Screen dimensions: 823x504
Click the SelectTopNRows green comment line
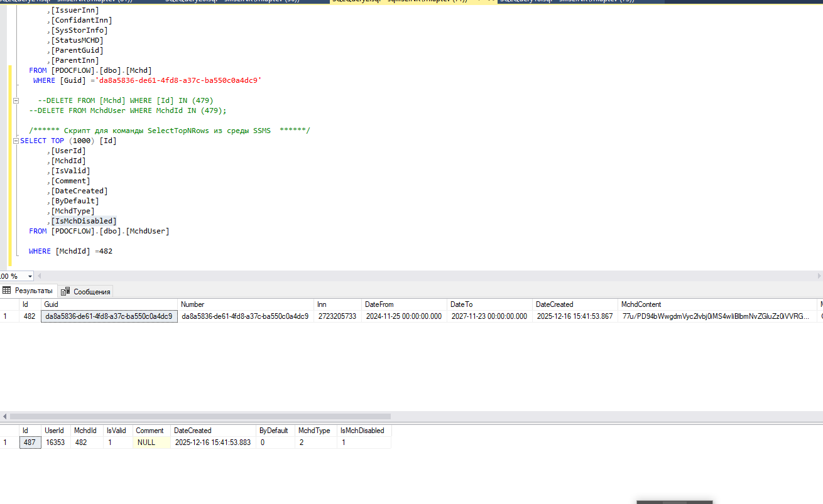pyautogui.click(x=170, y=131)
